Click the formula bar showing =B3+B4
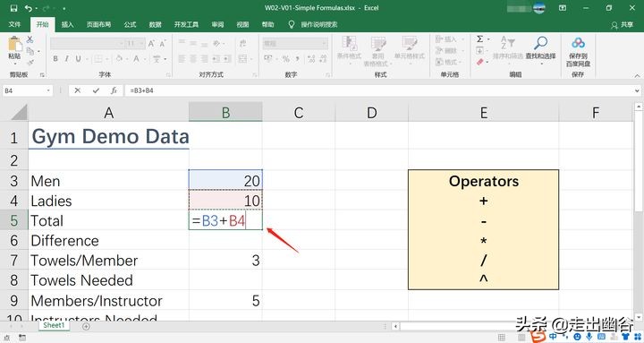The image size is (644, 343). click(378, 90)
